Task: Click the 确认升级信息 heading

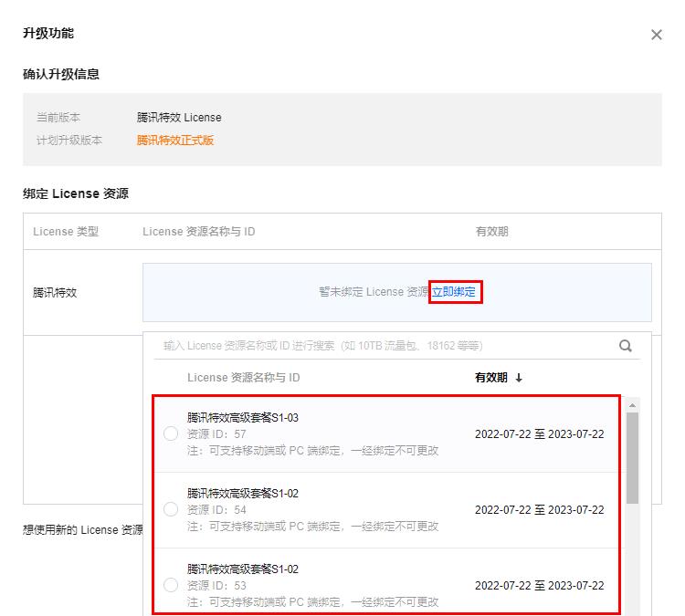Action: (x=60, y=74)
